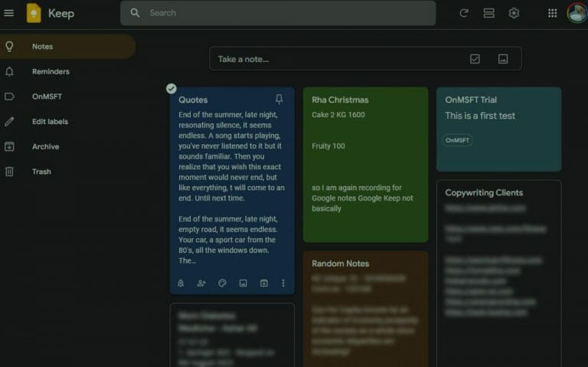The width and height of the screenshot is (588, 367).
Task: Pin the Quotes note
Action: pyautogui.click(x=279, y=99)
